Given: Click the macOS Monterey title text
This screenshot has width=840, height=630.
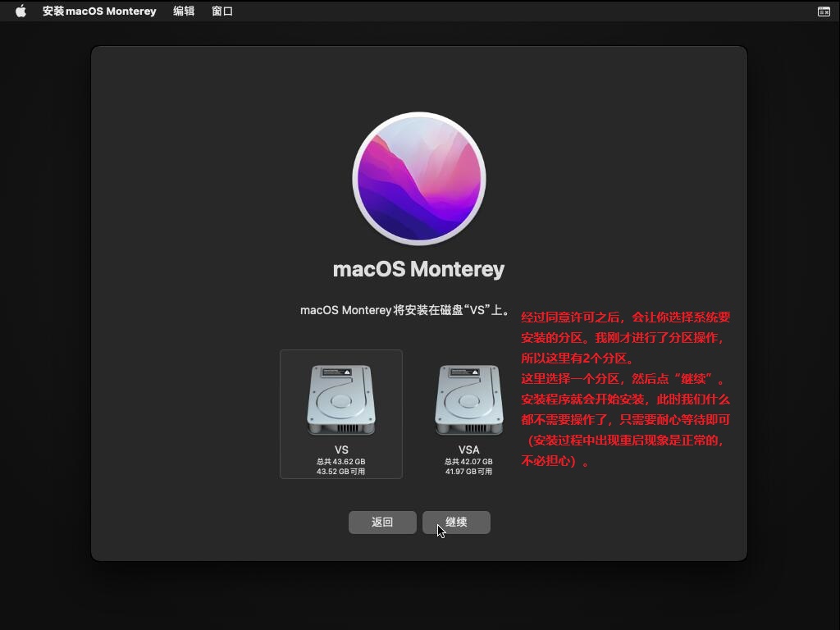Looking at the screenshot, I should [x=419, y=268].
